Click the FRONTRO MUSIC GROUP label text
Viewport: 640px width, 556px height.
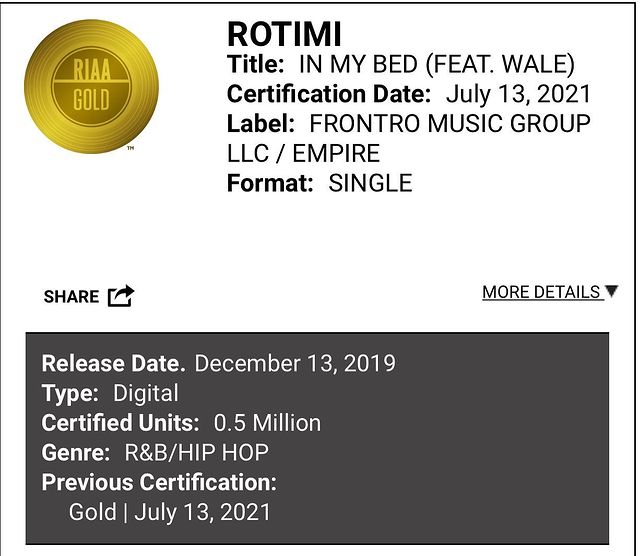click(450, 125)
